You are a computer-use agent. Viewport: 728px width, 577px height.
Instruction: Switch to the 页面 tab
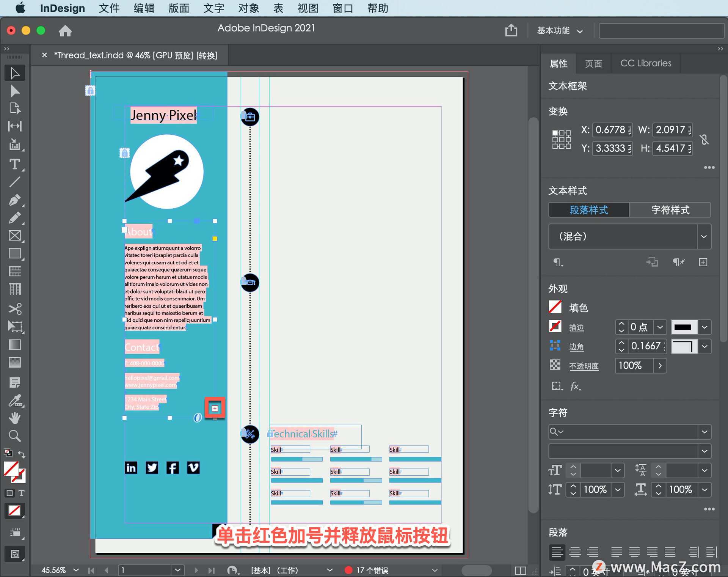coord(593,63)
